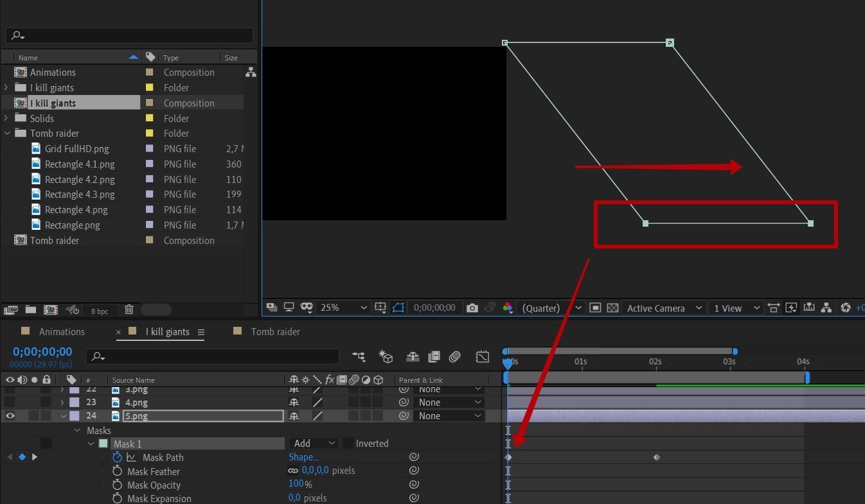Open the Active Camera view dropdown

664,308
